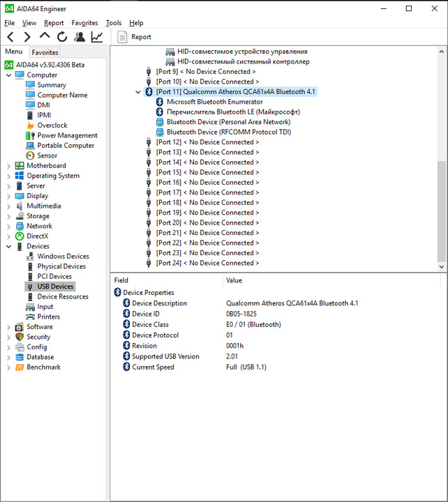The image size is (448, 502).
Task: Open the Help menu
Action: [x=136, y=23]
